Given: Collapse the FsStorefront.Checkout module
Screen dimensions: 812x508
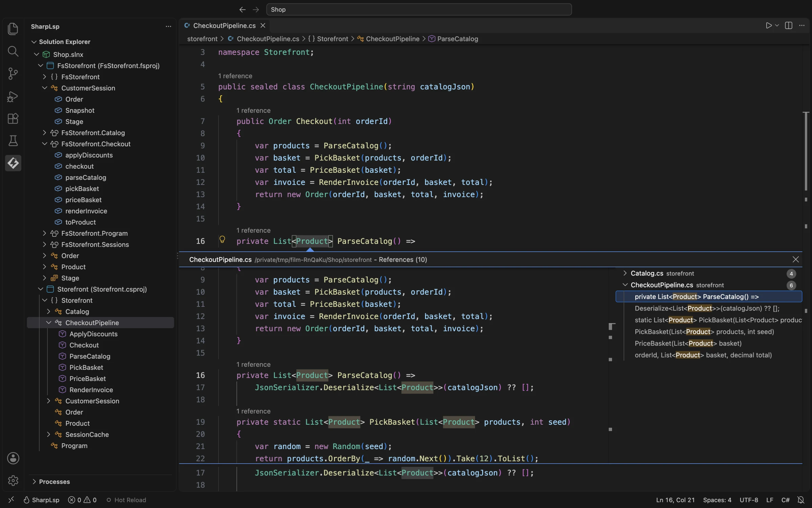Looking at the screenshot, I should tap(44, 144).
